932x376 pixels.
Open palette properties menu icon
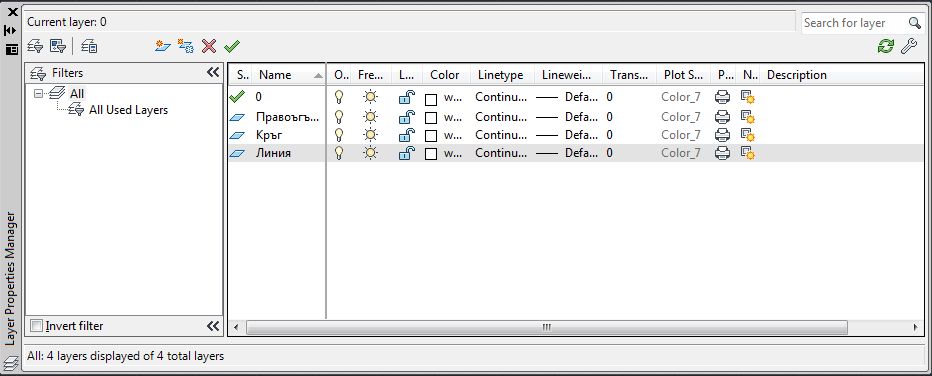click(x=11, y=50)
